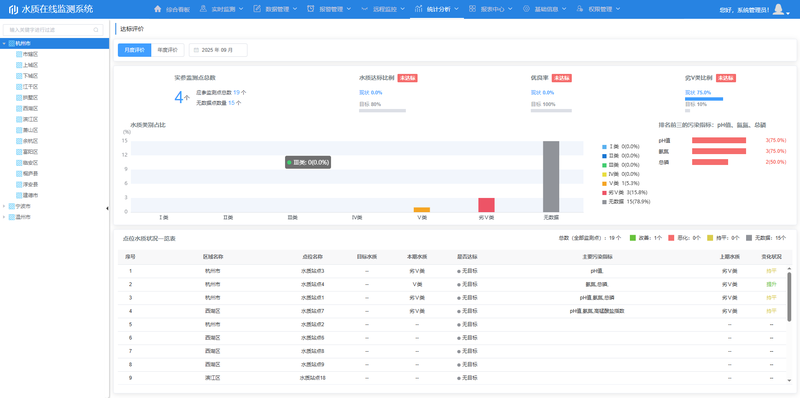Click the search magnifier icon in the tree filter
Viewport: 800px width, 398px height.
click(x=95, y=30)
